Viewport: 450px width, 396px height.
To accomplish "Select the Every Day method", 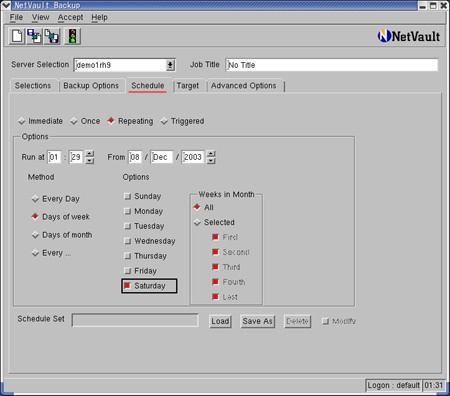I will 56,199.
